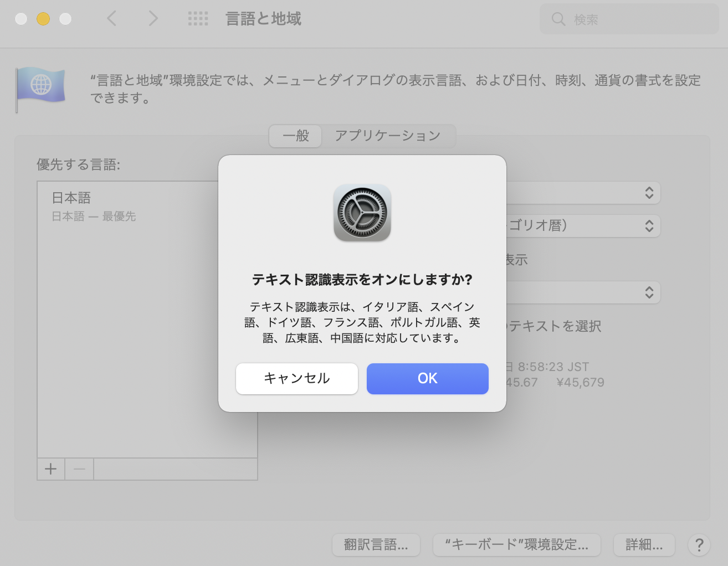Click the magnifier icon in the search field
This screenshot has width=728, height=566.
[x=558, y=19]
